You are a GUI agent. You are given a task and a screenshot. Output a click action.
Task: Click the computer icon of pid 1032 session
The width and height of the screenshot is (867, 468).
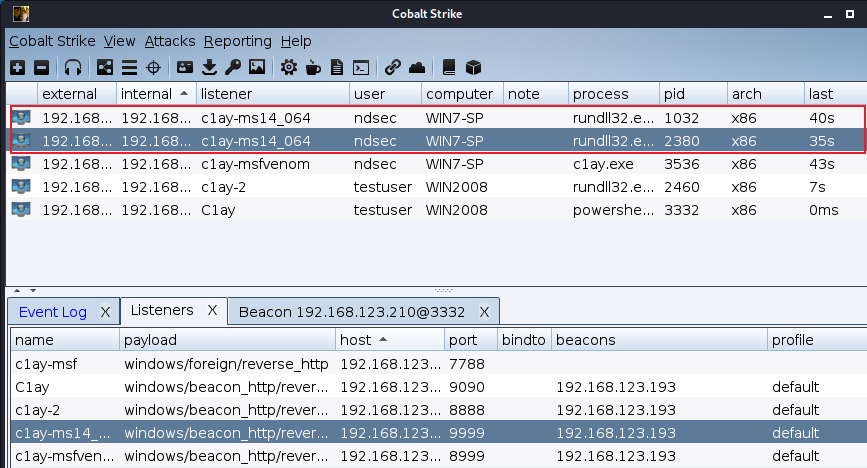click(x=22, y=117)
